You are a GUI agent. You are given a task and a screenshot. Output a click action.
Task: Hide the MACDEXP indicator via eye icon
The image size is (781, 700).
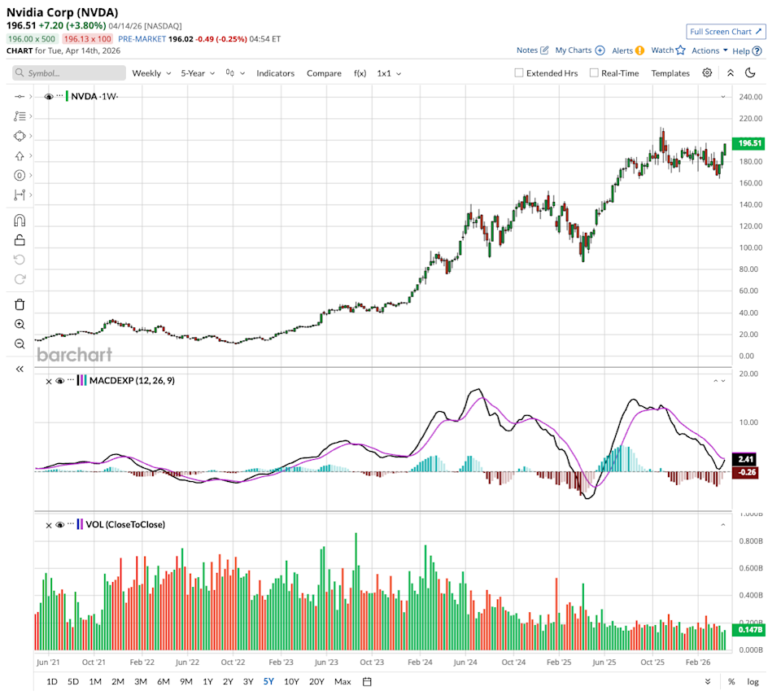click(x=59, y=381)
